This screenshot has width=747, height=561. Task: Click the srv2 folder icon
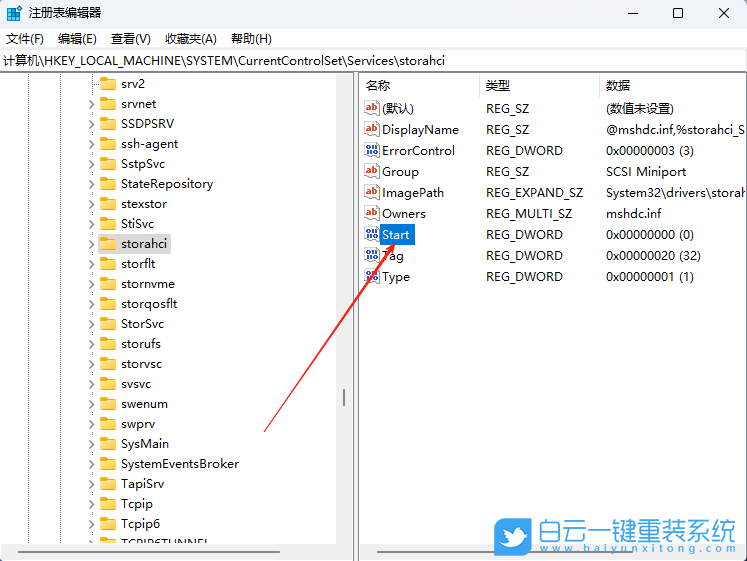pos(108,84)
